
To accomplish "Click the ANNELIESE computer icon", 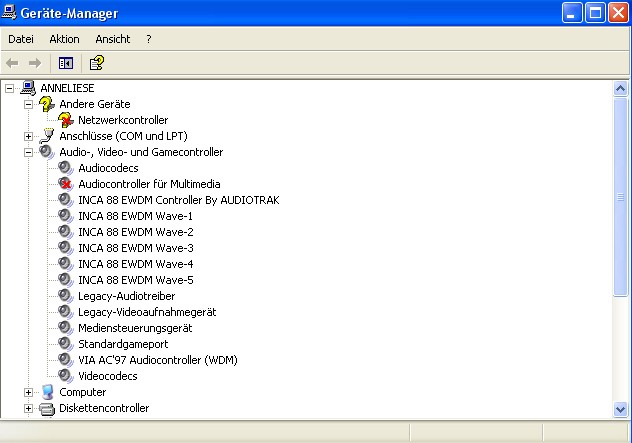I will pos(28,88).
